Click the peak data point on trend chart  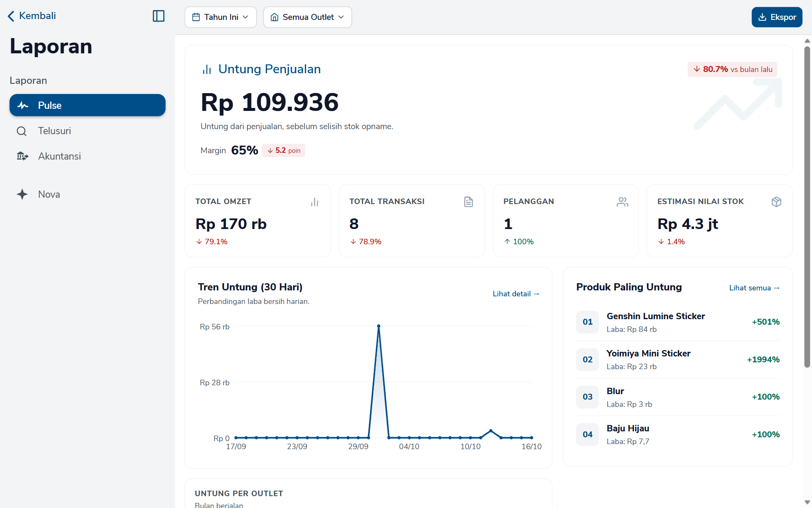[379, 326]
